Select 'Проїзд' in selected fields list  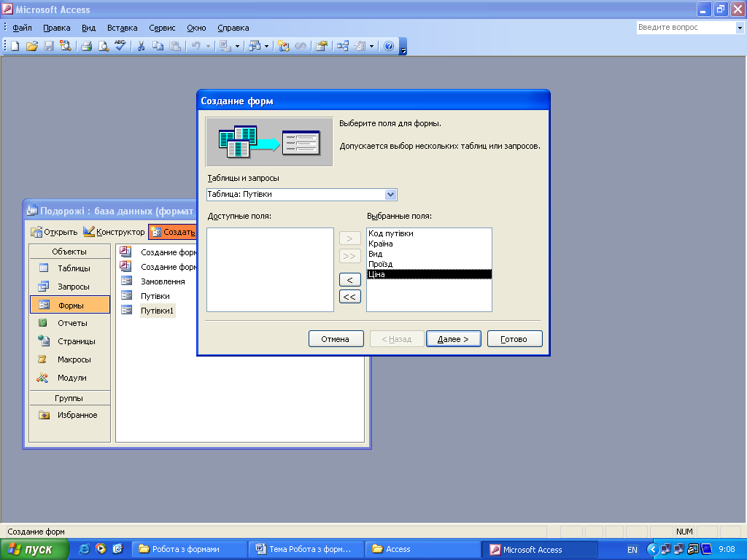tap(429, 264)
